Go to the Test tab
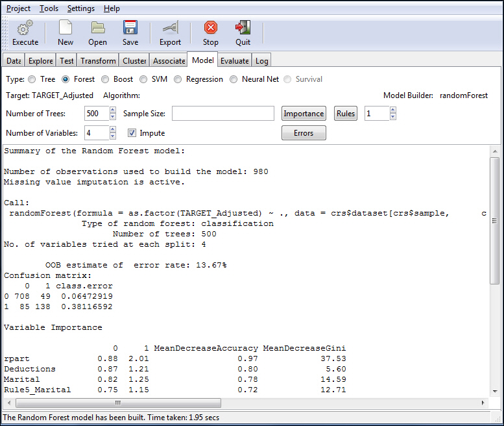 (67, 61)
